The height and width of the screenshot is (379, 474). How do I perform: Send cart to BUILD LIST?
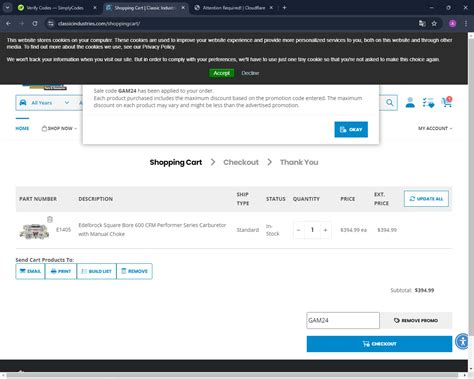(96, 271)
